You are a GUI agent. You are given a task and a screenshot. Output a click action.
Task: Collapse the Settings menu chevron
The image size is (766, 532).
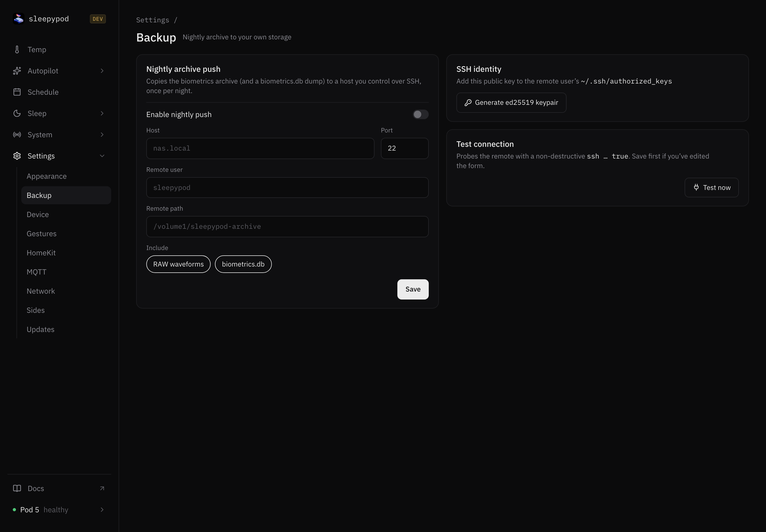(x=102, y=156)
